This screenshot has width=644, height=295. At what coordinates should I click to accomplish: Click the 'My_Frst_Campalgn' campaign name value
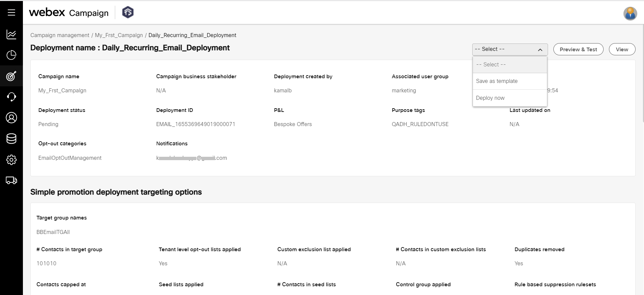tap(62, 90)
